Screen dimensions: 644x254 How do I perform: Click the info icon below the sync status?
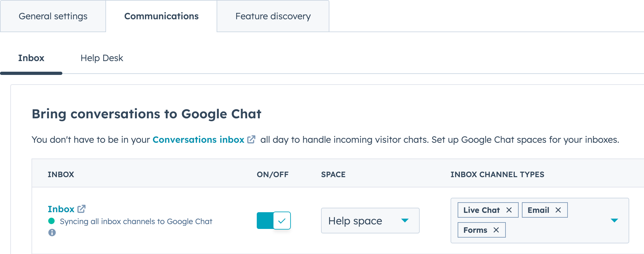(x=52, y=232)
